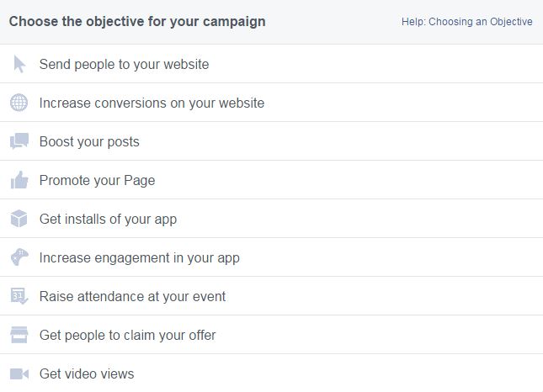Image resolution: width=543 pixels, height=392 pixels.
Task: Click the storefront icon for offer claims
Action: click(x=19, y=335)
